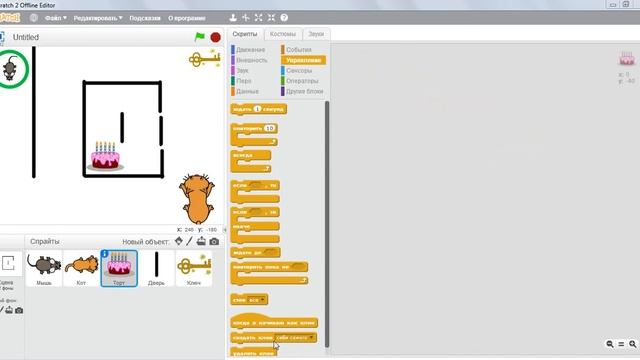Switch to the Скрипты tab

[x=245, y=34]
